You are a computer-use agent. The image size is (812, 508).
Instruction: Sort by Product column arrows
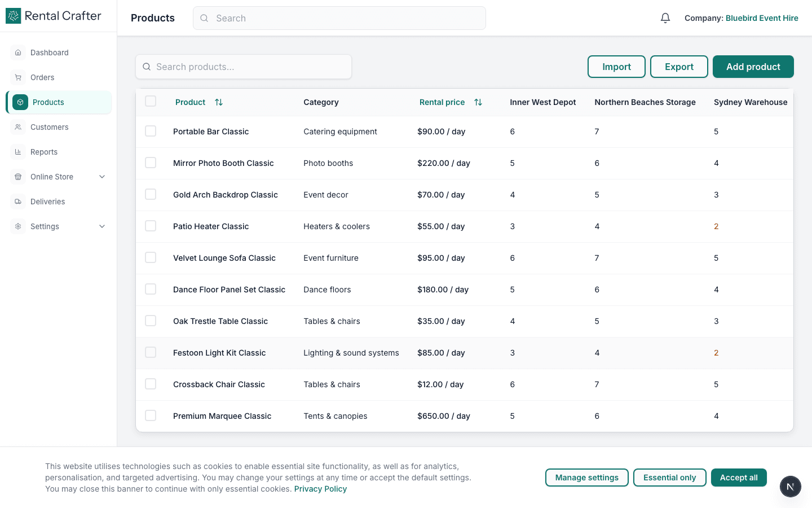[x=219, y=102]
